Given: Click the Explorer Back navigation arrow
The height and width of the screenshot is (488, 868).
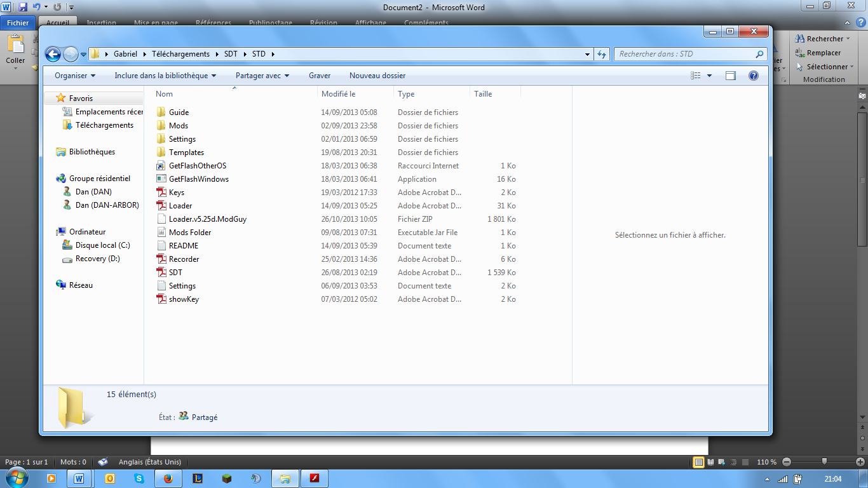Looking at the screenshot, I should [x=53, y=54].
